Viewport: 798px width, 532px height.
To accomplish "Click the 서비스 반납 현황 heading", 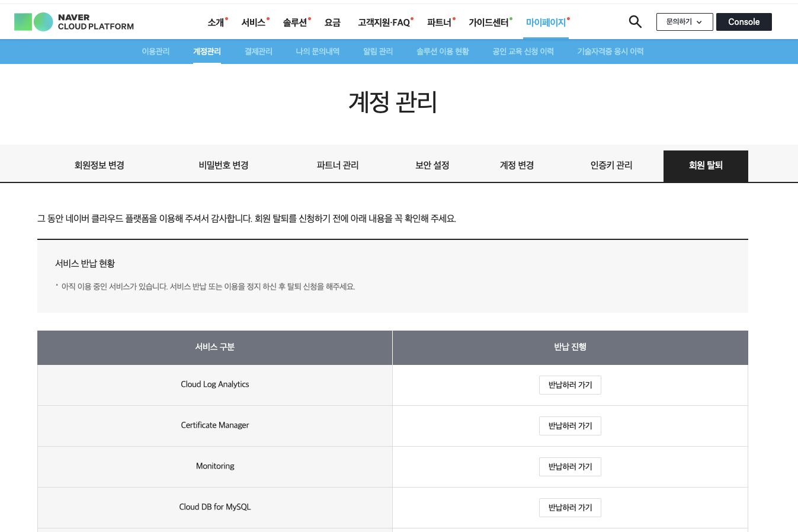I will (85, 264).
